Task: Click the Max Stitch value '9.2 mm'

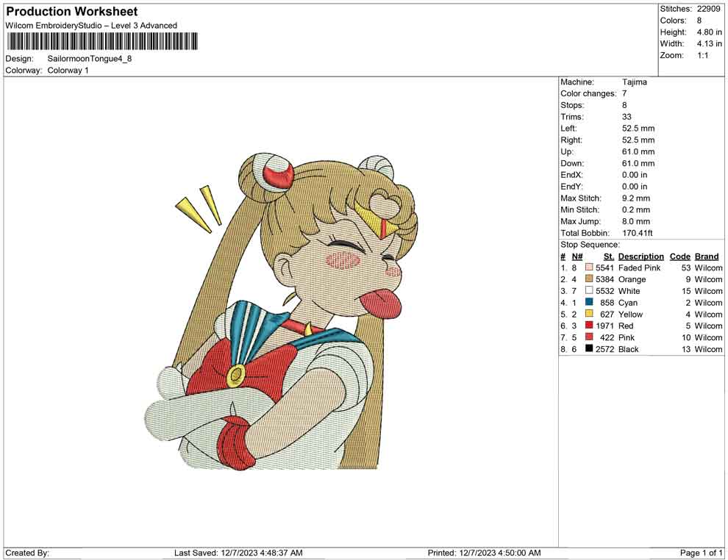Action: tap(636, 198)
